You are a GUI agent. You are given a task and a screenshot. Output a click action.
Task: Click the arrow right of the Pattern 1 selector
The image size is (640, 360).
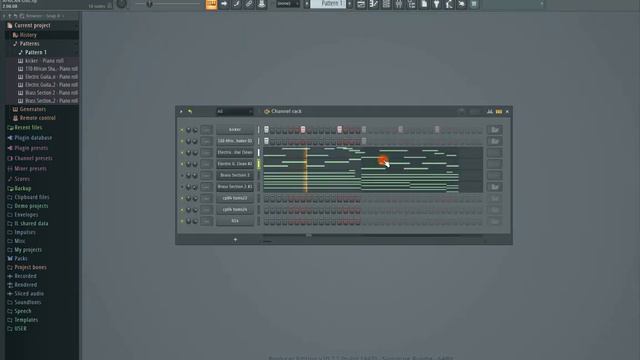[x=350, y=4]
